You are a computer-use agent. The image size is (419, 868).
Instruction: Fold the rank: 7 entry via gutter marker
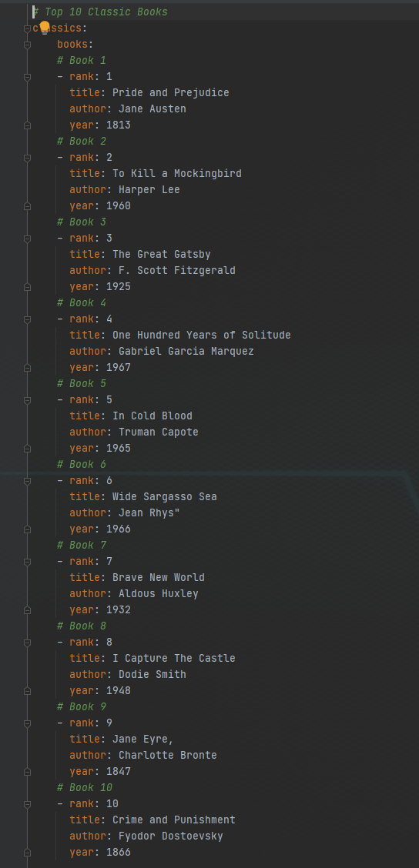27,562
